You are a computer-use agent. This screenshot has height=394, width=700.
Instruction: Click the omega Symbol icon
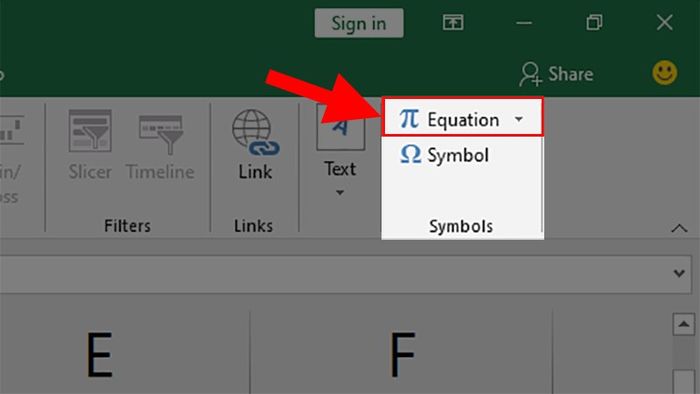coord(410,154)
